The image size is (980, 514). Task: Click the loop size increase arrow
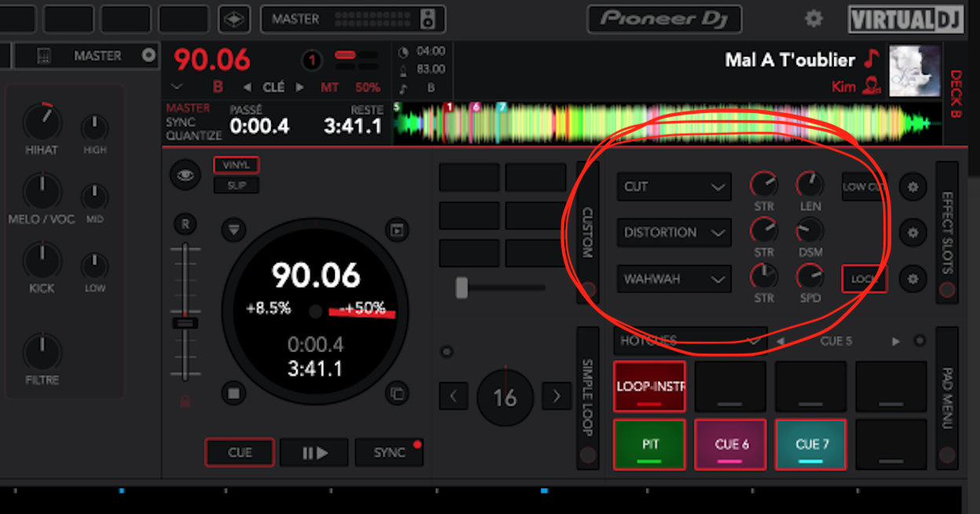pos(556,397)
